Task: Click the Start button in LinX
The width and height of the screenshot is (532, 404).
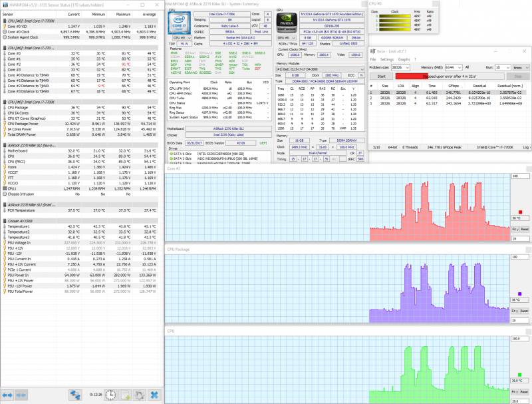Action: click(x=381, y=77)
